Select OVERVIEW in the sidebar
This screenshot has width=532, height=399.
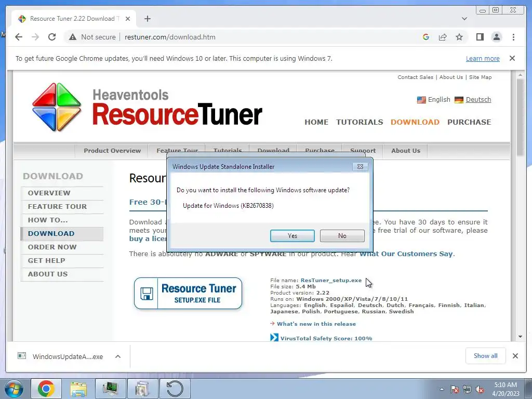click(x=62, y=193)
